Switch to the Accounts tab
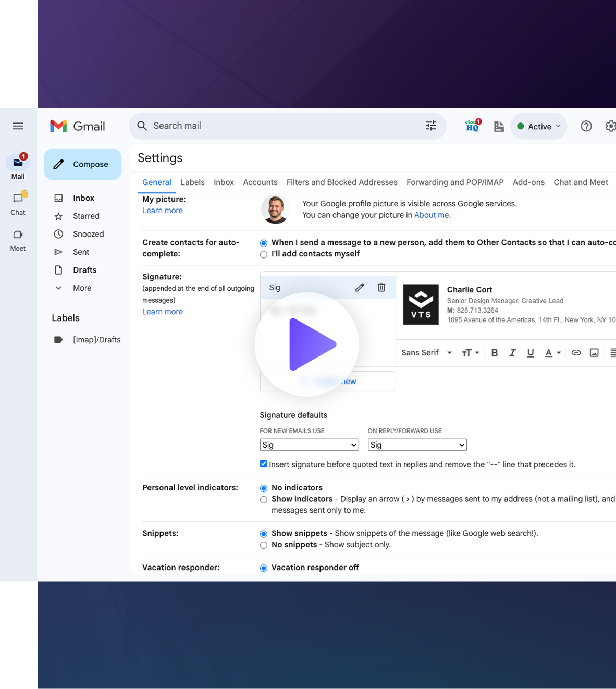Image resolution: width=616 pixels, height=689 pixels. [x=260, y=182]
